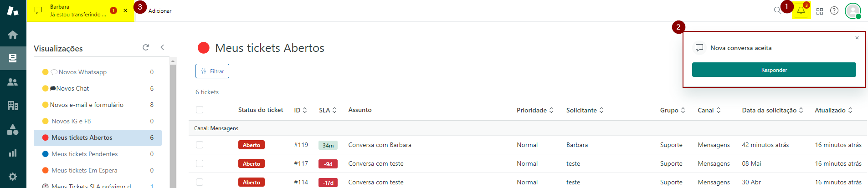This screenshot has height=188, width=868.
Task: Select all tickets with header checkbox
Action: 200,110
